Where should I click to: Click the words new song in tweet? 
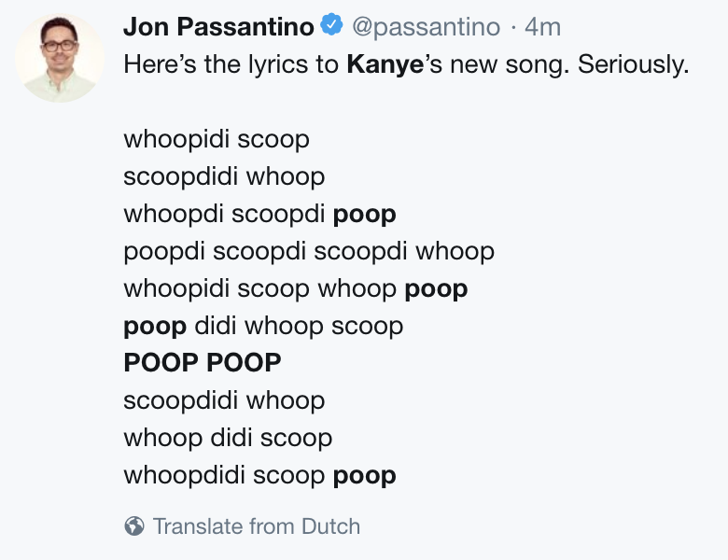(510, 65)
